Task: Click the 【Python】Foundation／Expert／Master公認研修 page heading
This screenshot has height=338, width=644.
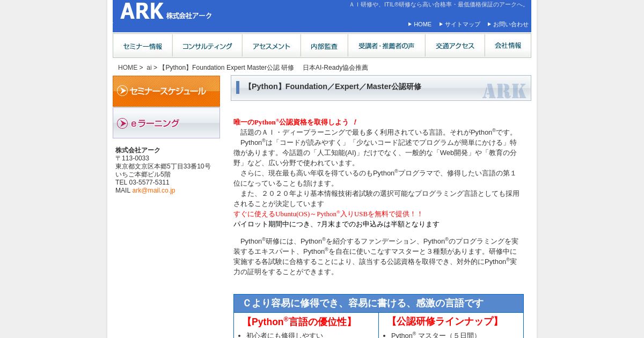Action: point(333,86)
